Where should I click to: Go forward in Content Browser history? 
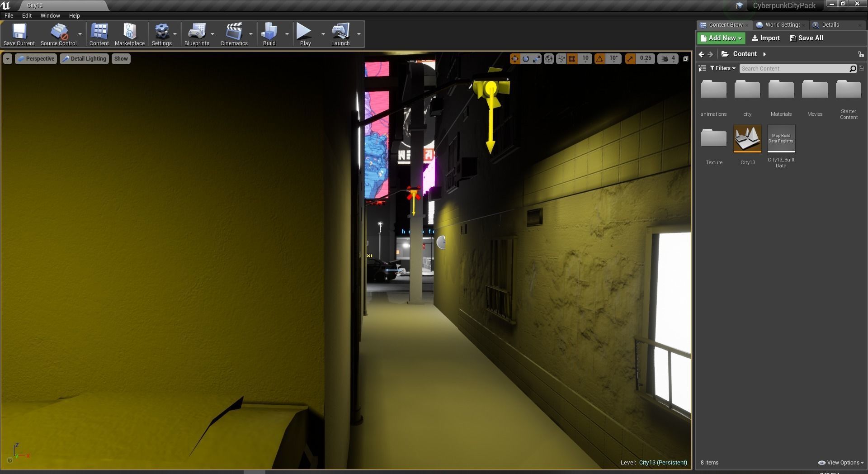[x=710, y=54]
